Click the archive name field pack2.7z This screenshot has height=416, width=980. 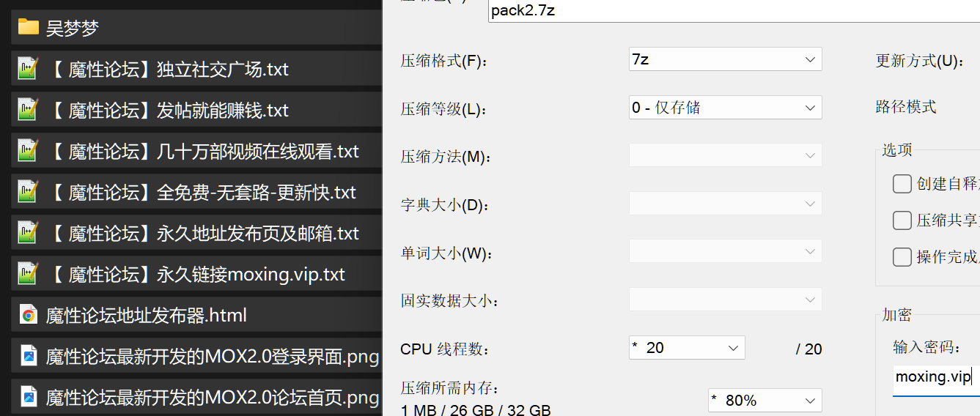[733, 11]
